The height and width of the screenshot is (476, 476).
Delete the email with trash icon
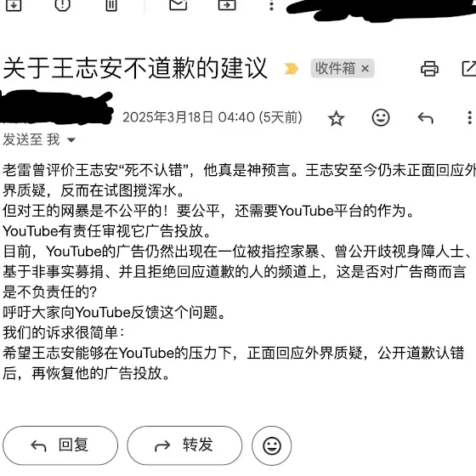pyautogui.click(x=111, y=4)
